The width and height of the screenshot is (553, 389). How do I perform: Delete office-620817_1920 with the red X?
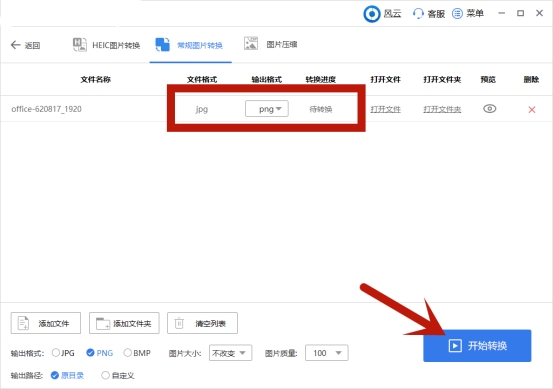(x=532, y=110)
